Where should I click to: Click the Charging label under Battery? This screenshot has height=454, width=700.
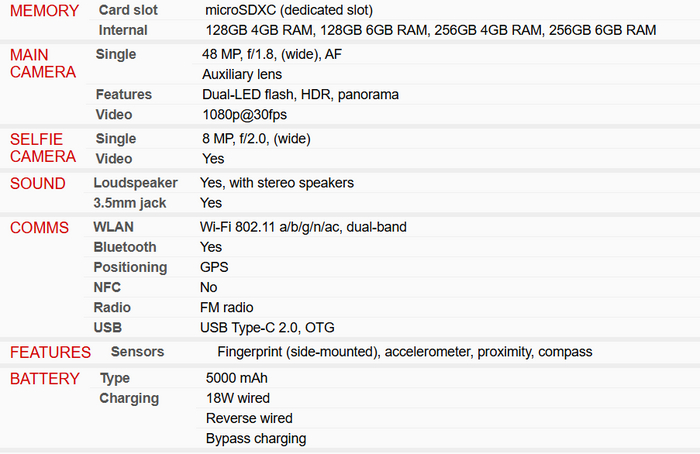click(x=129, y=398)
